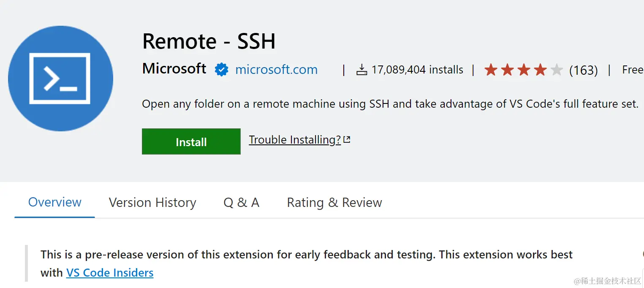Select the Overview tab
This screenshot has width=644, height=288.
coord(55,202)
